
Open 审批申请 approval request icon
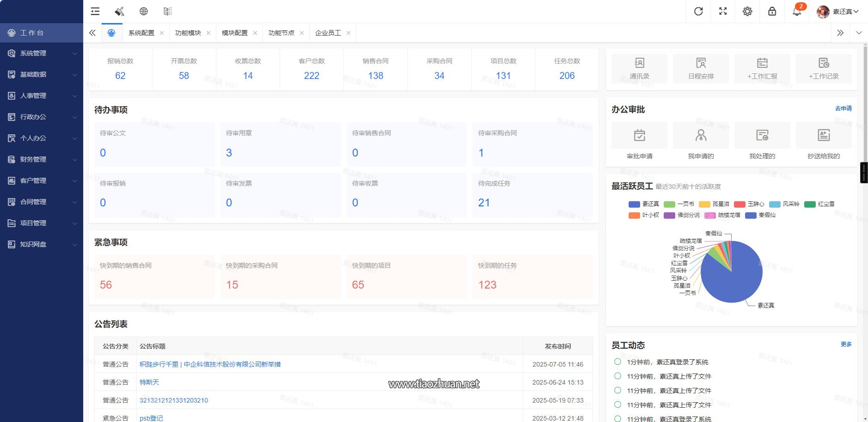click(x=639, y=135)
